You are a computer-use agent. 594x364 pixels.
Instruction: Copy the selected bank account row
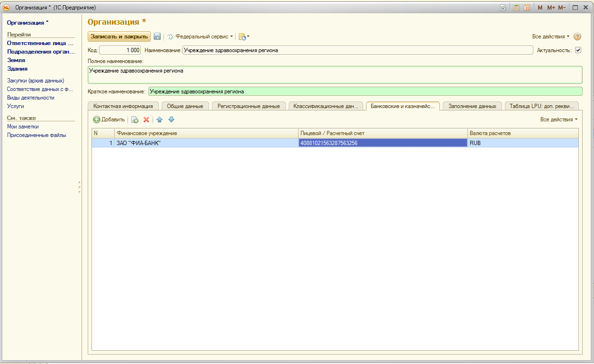click(x=135, y=119)
